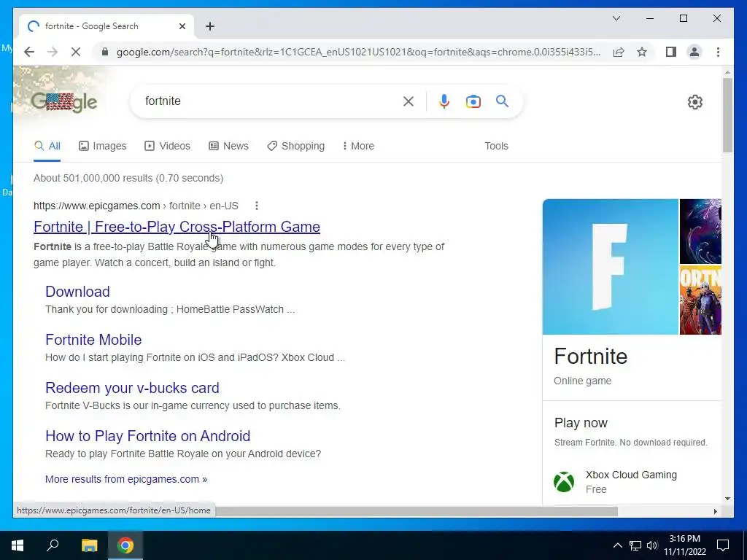Open the Fortnite characters thumbnail
The image size is (747, 560).
[700, 300]
